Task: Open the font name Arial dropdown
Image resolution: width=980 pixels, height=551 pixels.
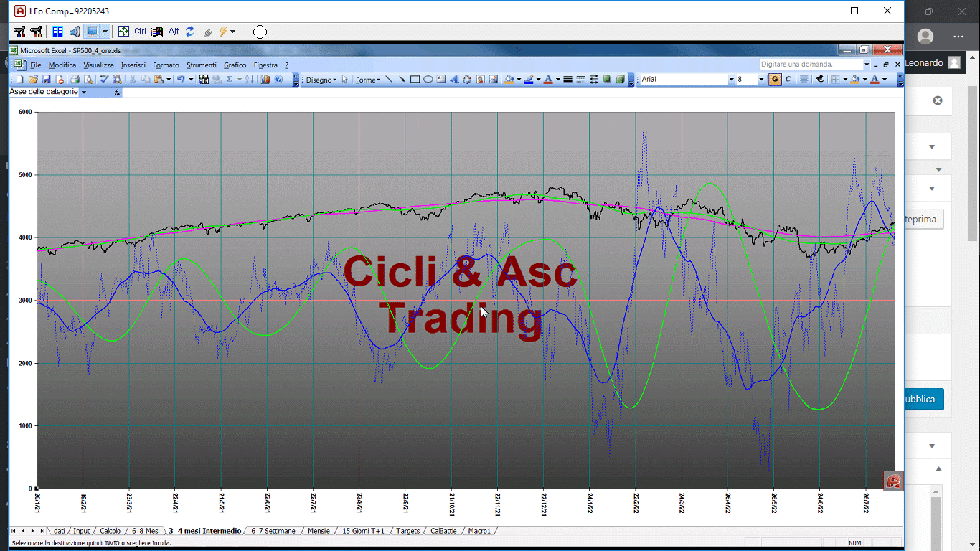Action: [x=732, y=80]
